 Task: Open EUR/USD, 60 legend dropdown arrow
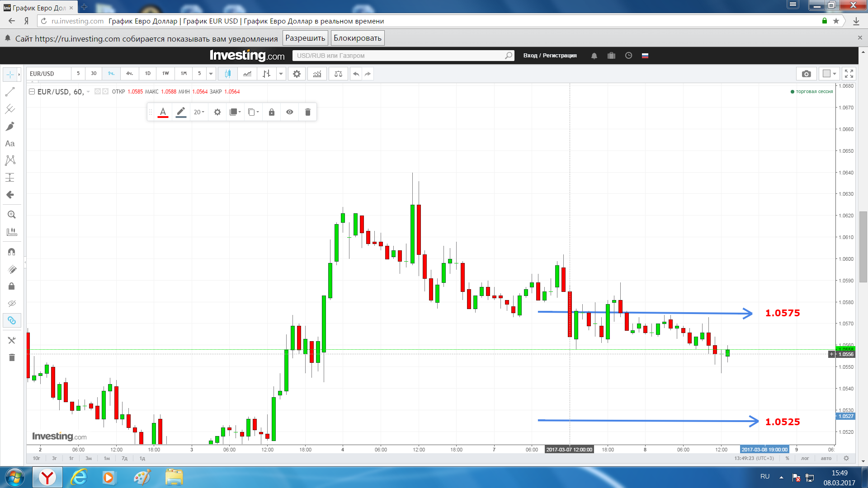coord(88,92)
